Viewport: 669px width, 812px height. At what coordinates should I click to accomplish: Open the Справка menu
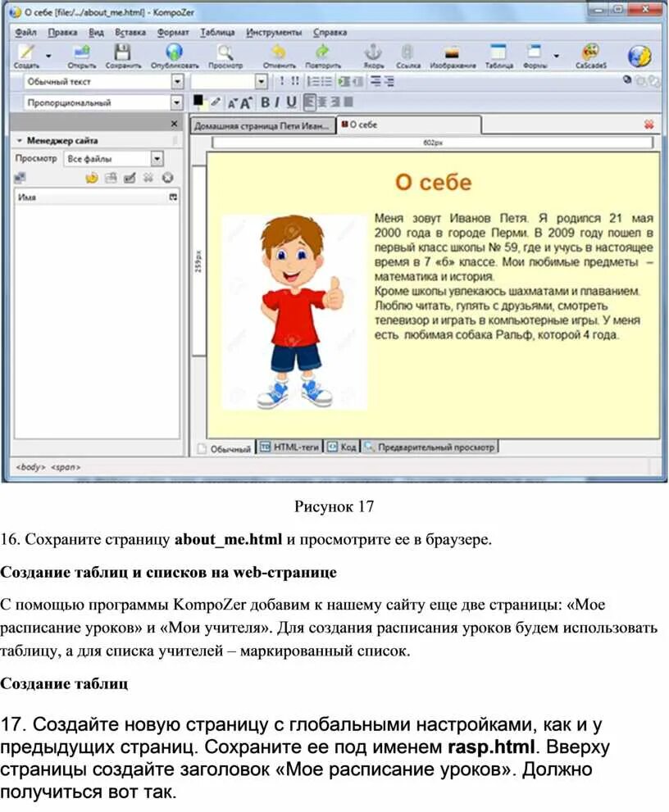click(x=330, y=32)
